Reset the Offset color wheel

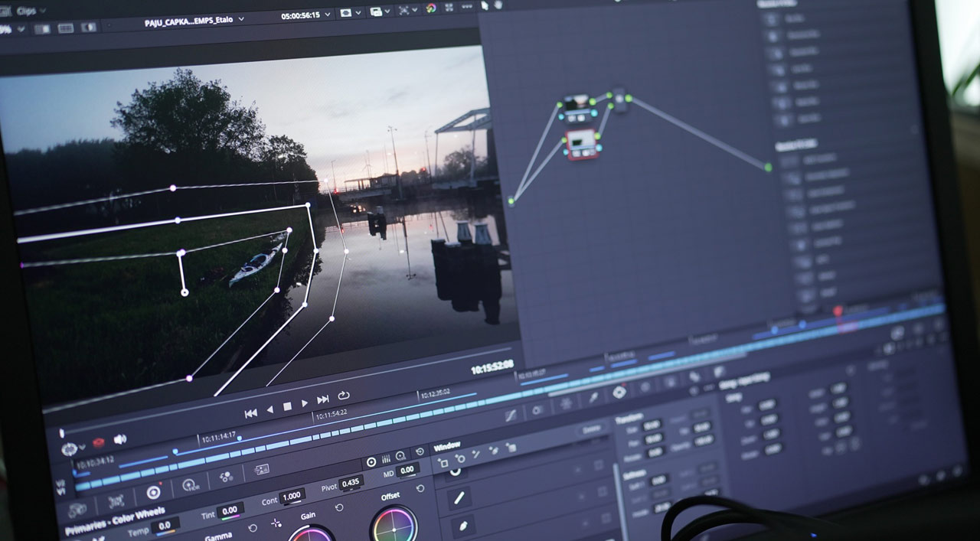coord(420,488)
